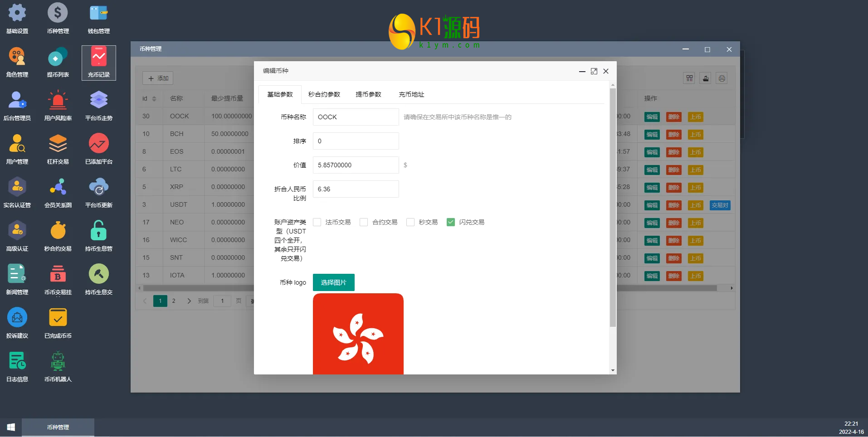868x437 pixels.
Task: Click the export icon in table toolbar
Action: (706, 78)
